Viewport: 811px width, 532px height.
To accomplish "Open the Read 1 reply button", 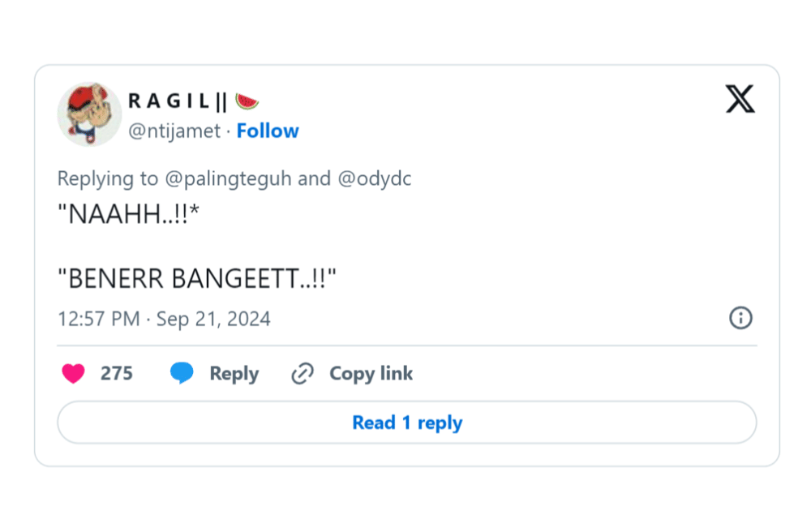I will pyautogui.click(x=407, y=423).
